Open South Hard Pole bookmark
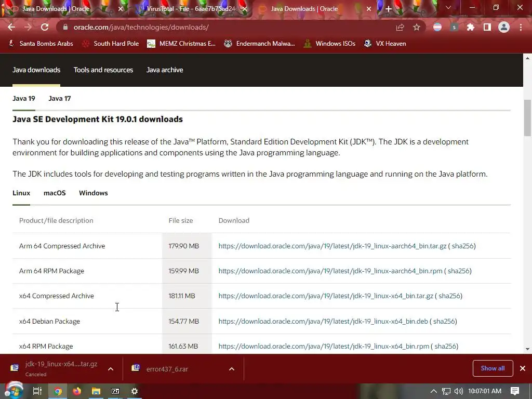Screen dimensions: 532x399 (111, 44)
